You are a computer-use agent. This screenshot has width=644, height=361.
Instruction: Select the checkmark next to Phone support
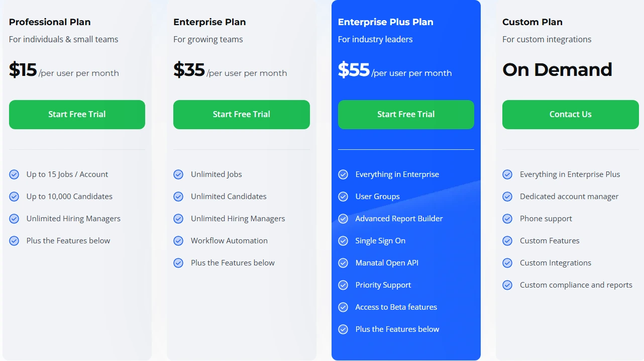coord(507,218)
